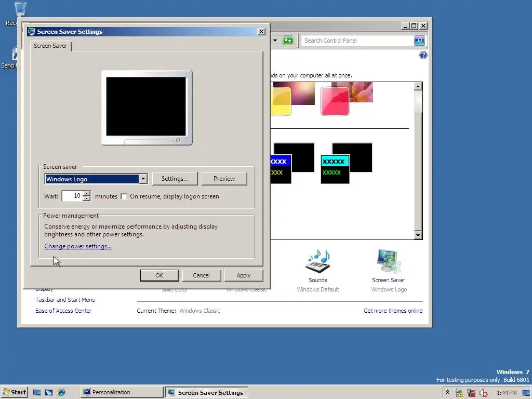Click the theme list scroll down arrow
The image size is (532, 399).
418,235
